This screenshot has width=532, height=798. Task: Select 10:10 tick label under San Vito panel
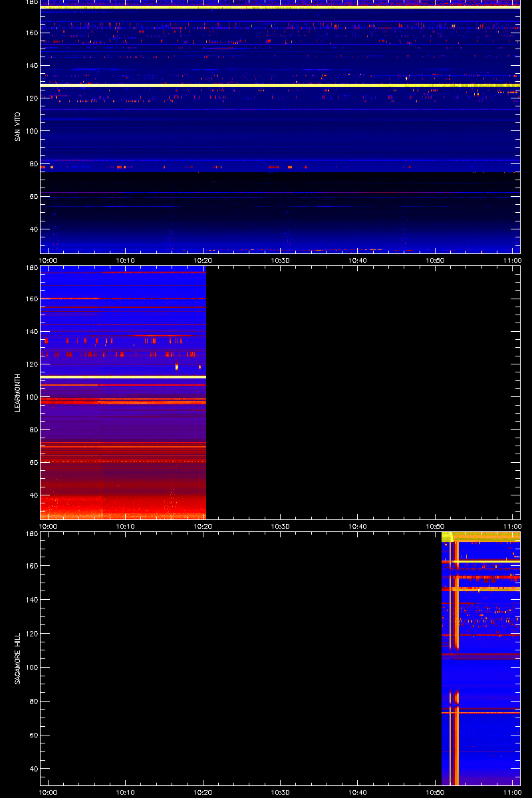(126, 261)
